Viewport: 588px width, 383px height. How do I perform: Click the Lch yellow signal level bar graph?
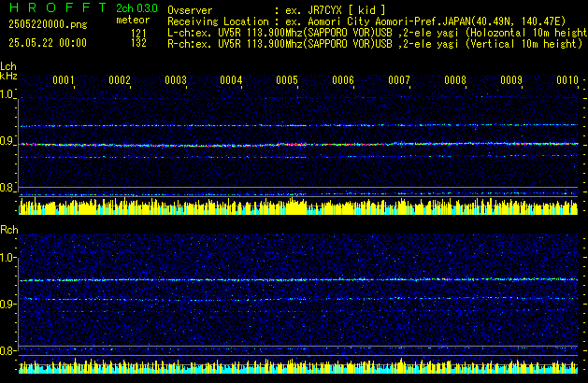click(298, 206)
